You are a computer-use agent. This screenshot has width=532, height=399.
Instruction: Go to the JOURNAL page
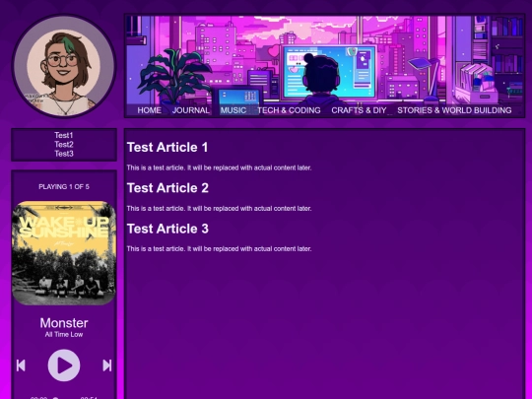(191, 110)
